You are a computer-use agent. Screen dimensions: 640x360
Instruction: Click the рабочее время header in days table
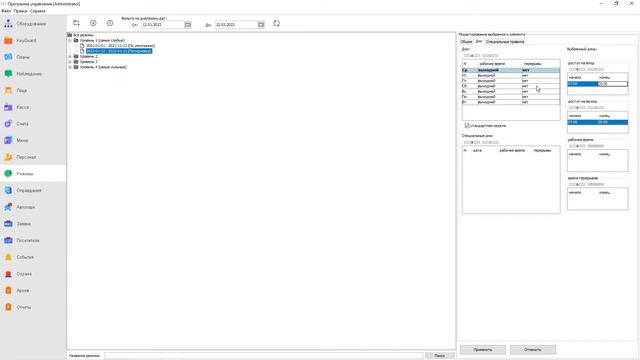[492, 64]
